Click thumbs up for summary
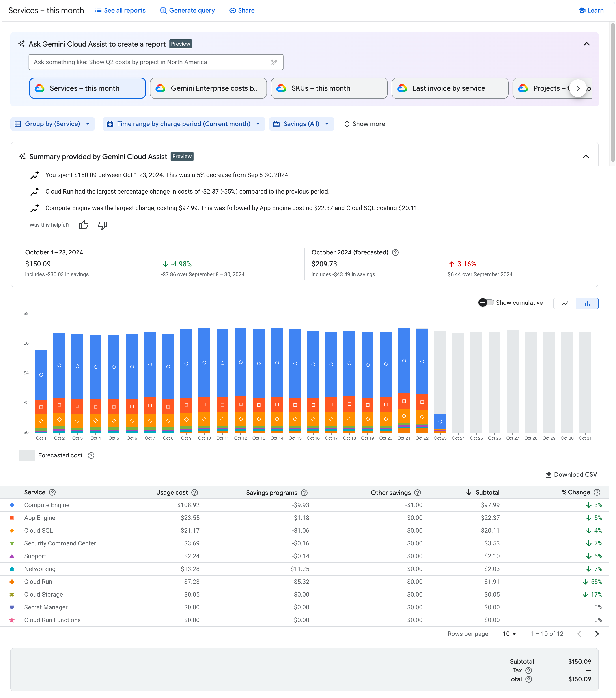The height and width of the screenshot is (698, 616). [x=84, y=225]
